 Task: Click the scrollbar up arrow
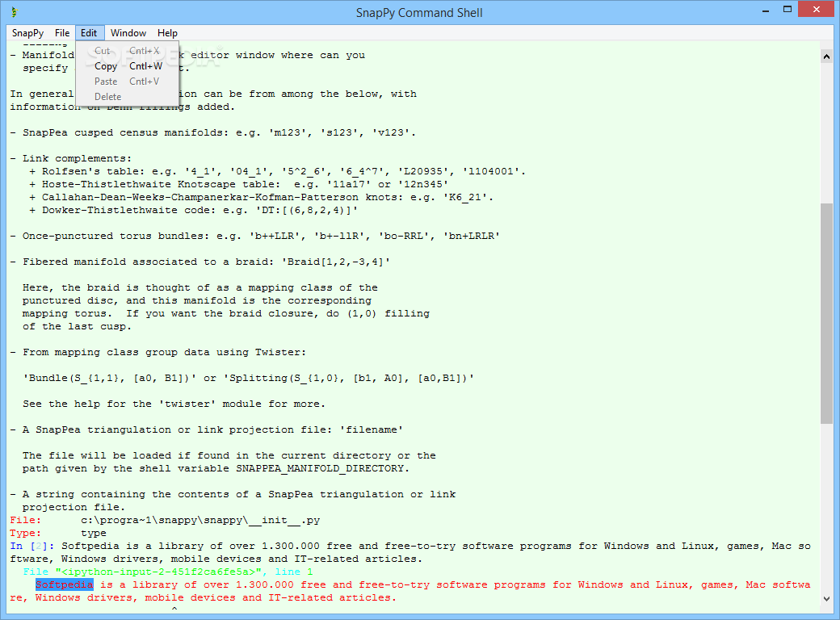point(826,57)
